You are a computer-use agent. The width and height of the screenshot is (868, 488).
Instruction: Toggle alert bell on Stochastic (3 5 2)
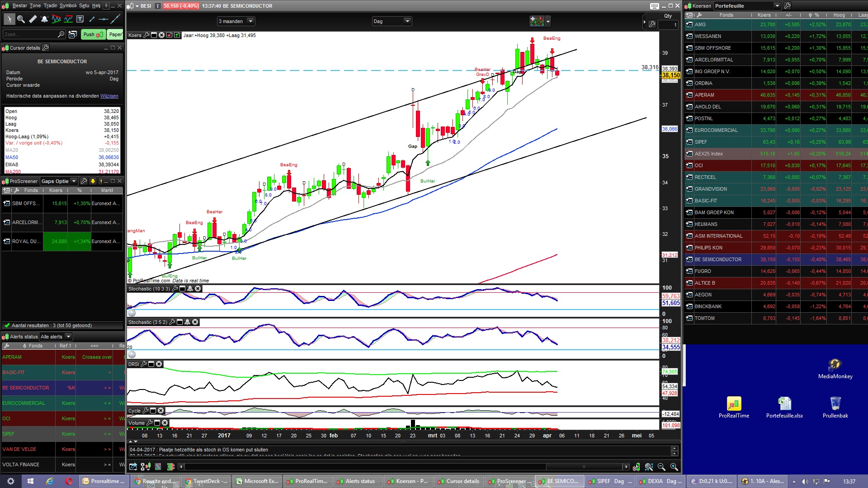(187, 322)
